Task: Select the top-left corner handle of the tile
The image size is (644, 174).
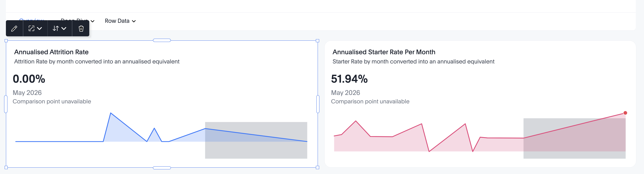Action: (6, 41)
